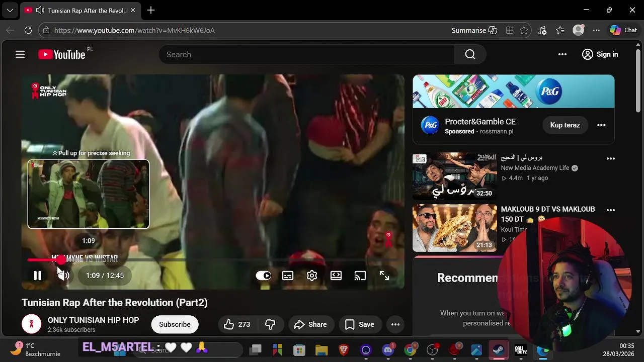
Task: Open browser profile avatar
Action: click(579, 30)
